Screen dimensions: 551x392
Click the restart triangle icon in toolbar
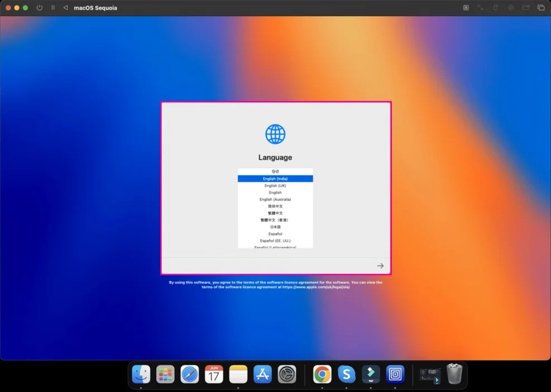tap(65, 7)
